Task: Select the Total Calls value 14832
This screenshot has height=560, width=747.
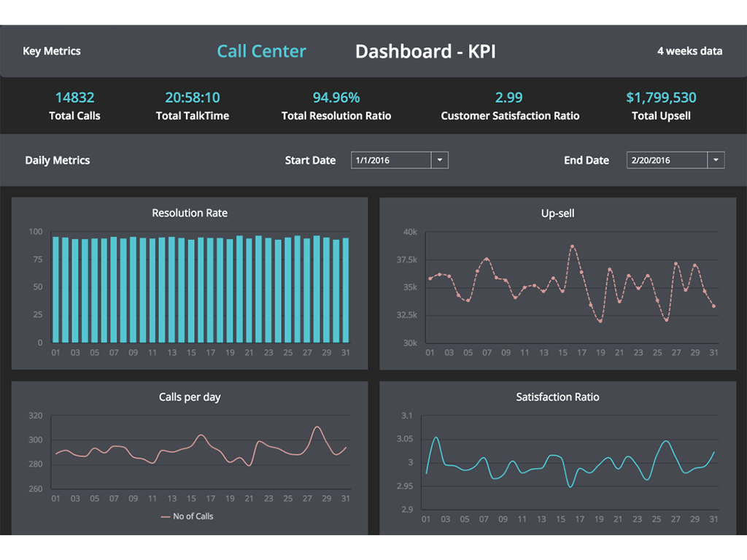Action: coord(74,98)
